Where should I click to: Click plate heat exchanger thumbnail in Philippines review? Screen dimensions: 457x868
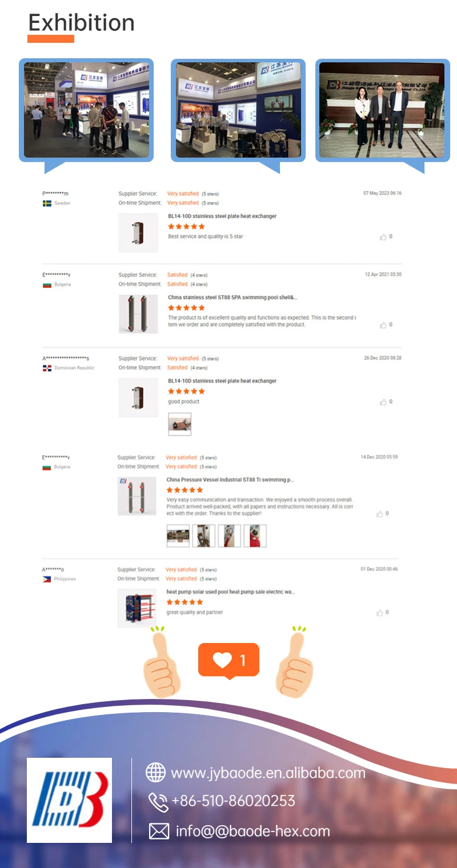pyautogui.click(x=137, y=609)
